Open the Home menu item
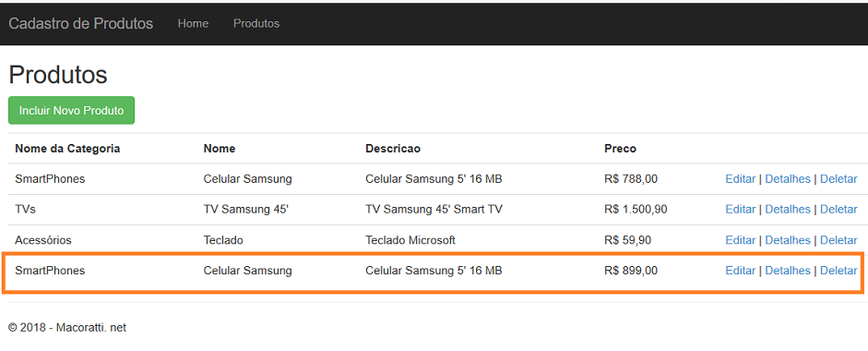 click(x=193, y=24)
